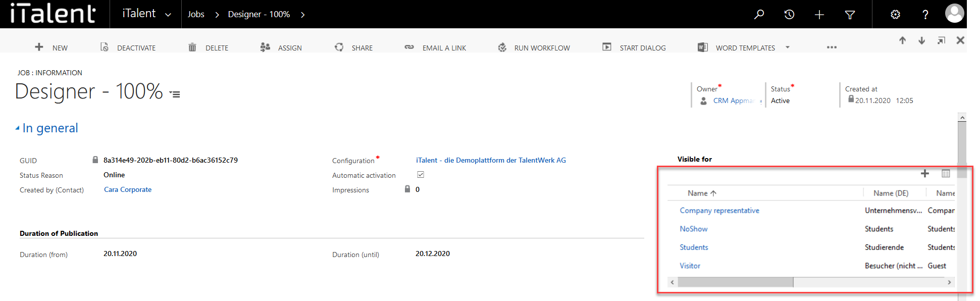Click Status Reason Online value
The image size is (980, 301).
(x=114, y=175)
